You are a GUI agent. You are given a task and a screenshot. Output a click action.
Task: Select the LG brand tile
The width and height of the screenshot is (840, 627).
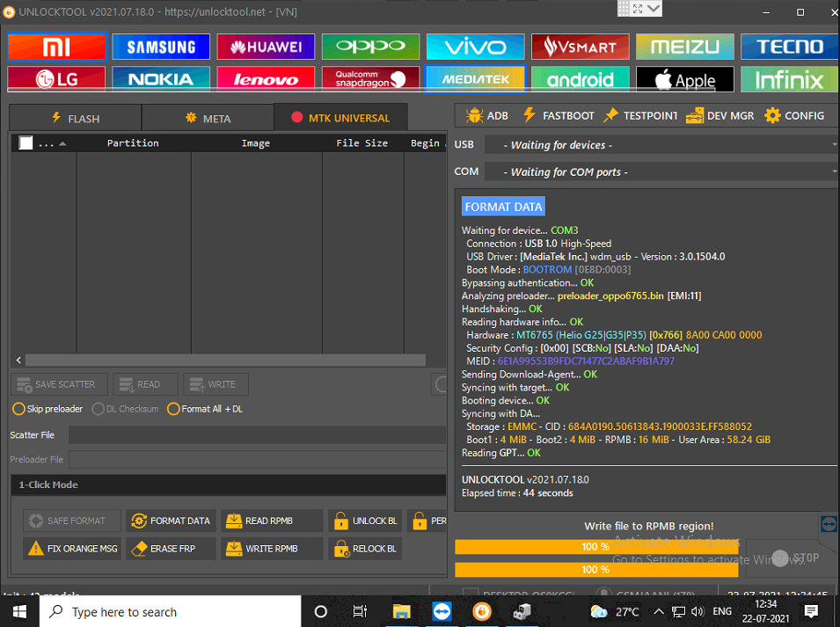(x=57, y=79)
